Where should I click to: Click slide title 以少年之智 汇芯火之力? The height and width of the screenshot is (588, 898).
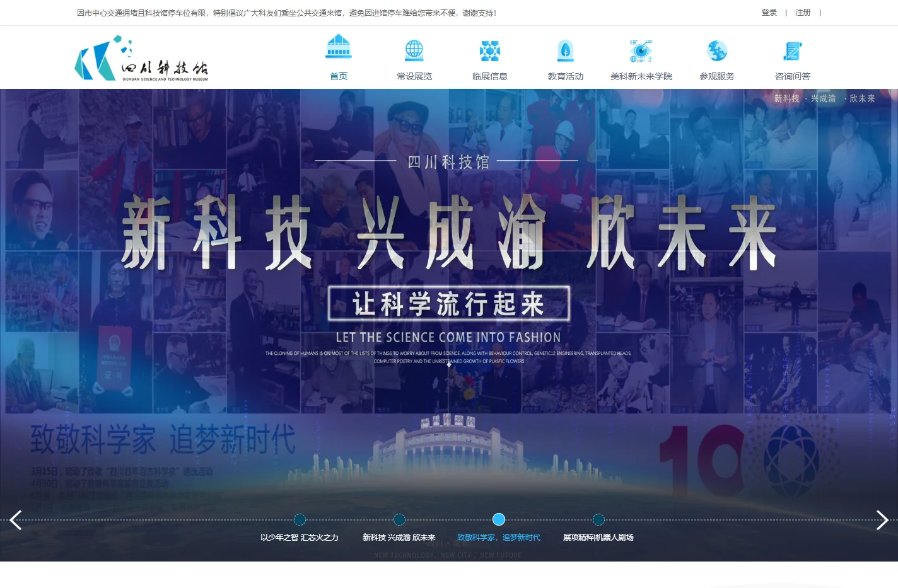pyautogui.click(x=300, y=538)
